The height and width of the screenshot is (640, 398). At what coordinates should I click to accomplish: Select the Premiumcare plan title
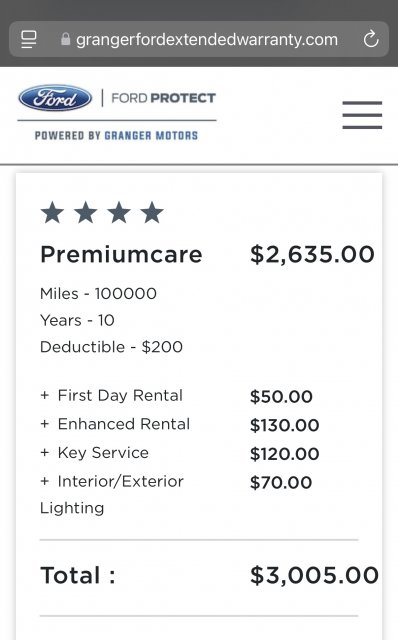pos(121,254)
